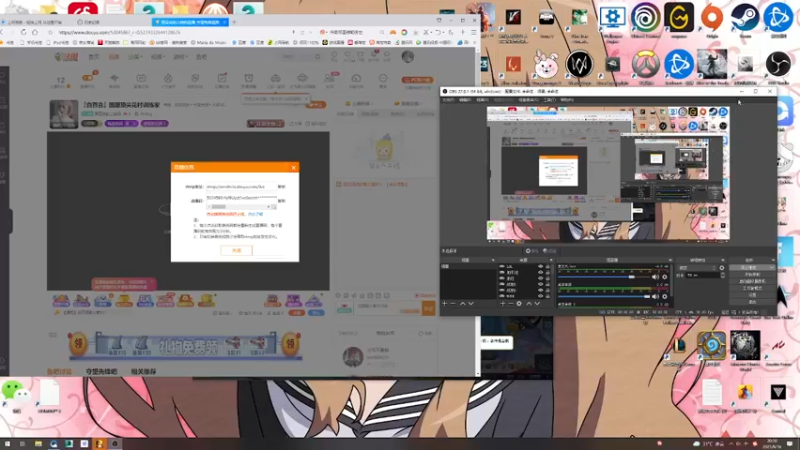Open the two-people icon in streamer toolbar
The height and width of the screenshot is (450, 800).
pos(329,79)
